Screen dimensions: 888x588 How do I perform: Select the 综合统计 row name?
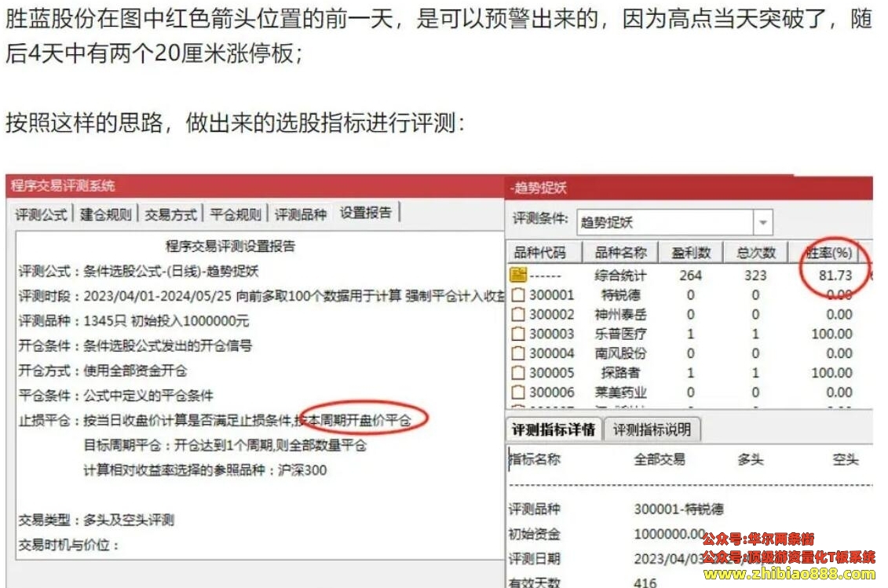(621, 276)
